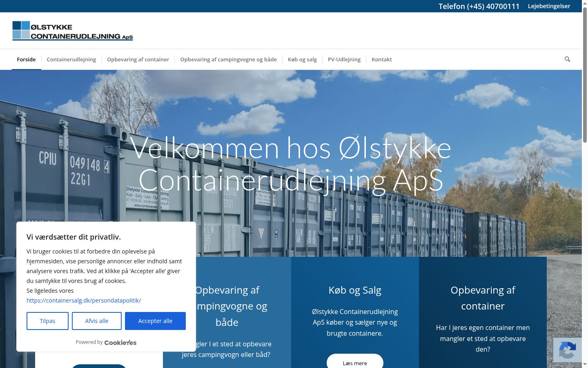
Task: Open the Containerudlejning menu item
Action: point(71,59)
